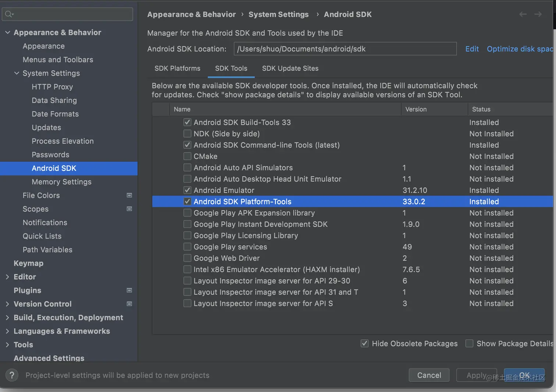Click the Android SDK Location path field
556x392 pixels.
click(345, 49)
